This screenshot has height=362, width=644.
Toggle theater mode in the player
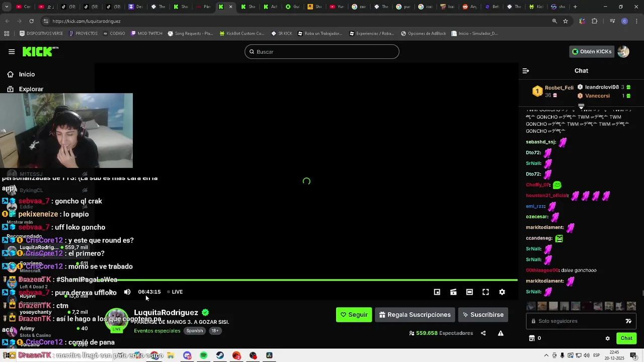[x=469, y=292]
